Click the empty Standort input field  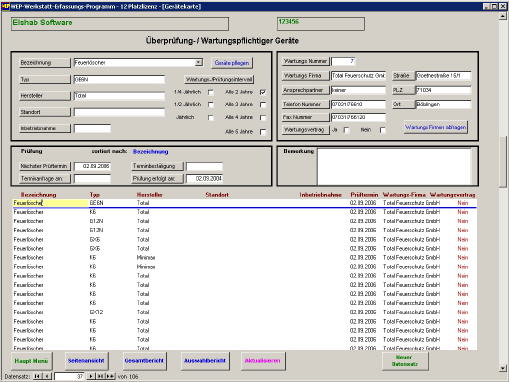click(x=119, y=112)
